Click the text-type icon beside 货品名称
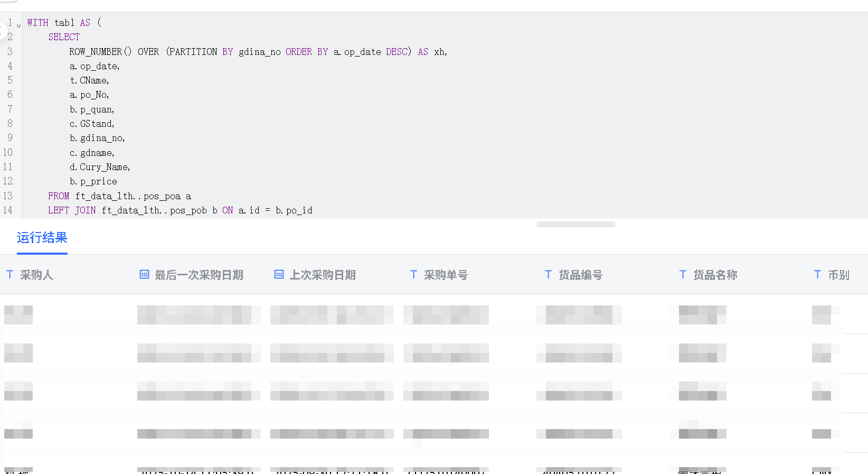 pos(683,275)
